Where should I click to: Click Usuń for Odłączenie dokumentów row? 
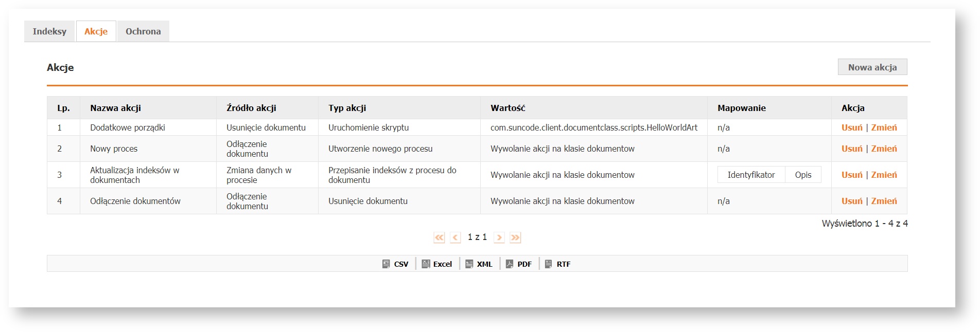pos(851,201)
